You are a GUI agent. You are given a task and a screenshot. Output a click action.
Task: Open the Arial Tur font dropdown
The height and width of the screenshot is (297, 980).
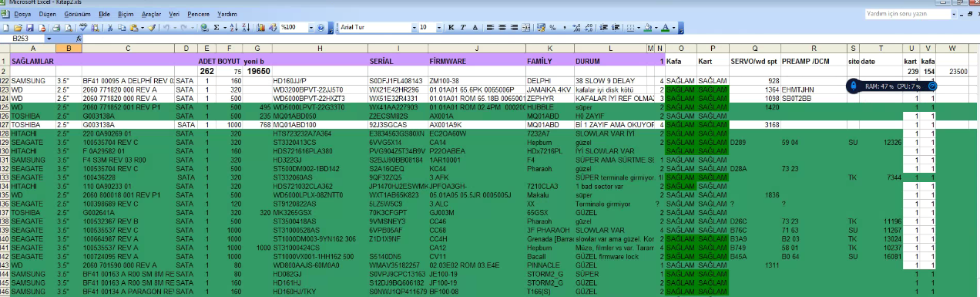[414, 27]
